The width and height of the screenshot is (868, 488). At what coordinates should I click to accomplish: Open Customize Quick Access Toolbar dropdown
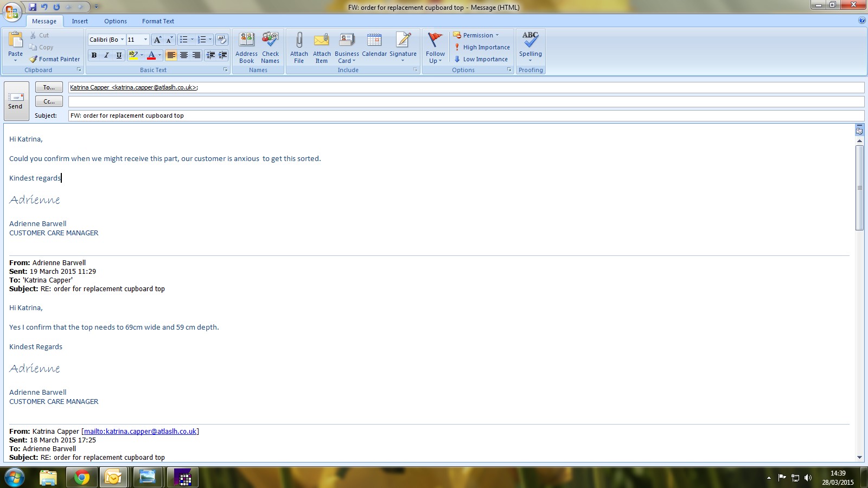(x=97, y=7)
